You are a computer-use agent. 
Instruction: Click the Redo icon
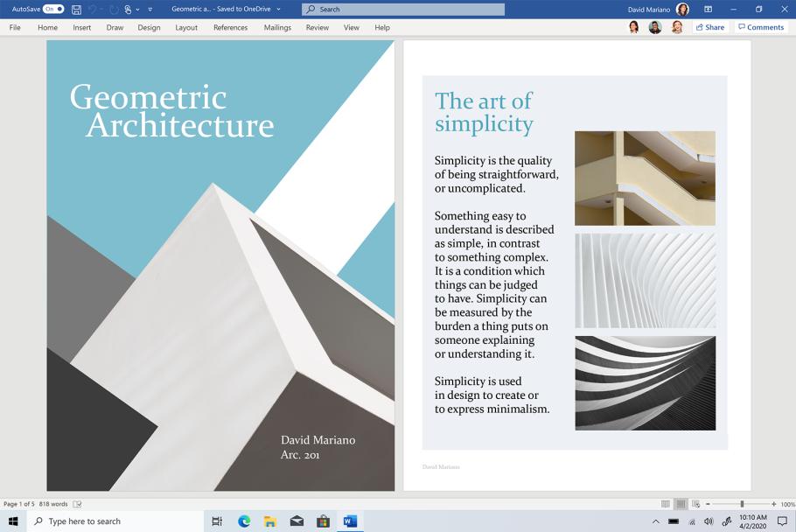[114, 9]
